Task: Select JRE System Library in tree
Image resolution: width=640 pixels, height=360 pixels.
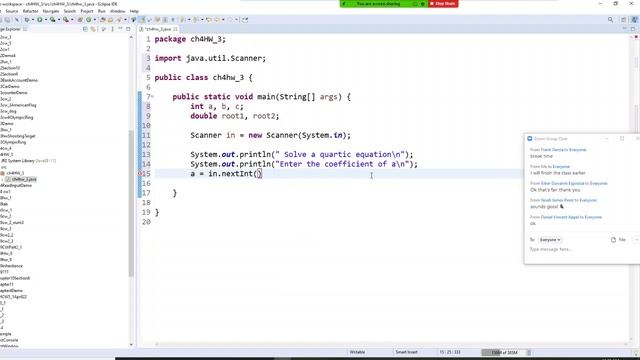Action: (x=28, y=161)
